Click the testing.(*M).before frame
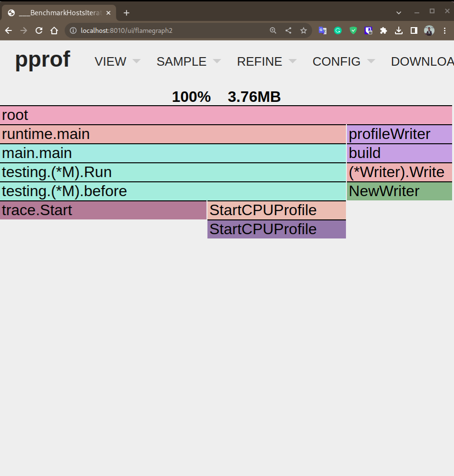This screenshot has width=454, height=476. (173, 191)
